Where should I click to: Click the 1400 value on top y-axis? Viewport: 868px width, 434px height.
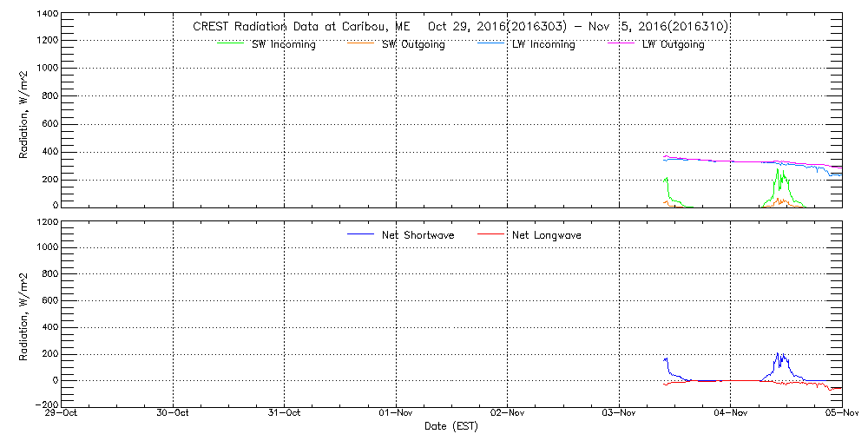point(48,15)
